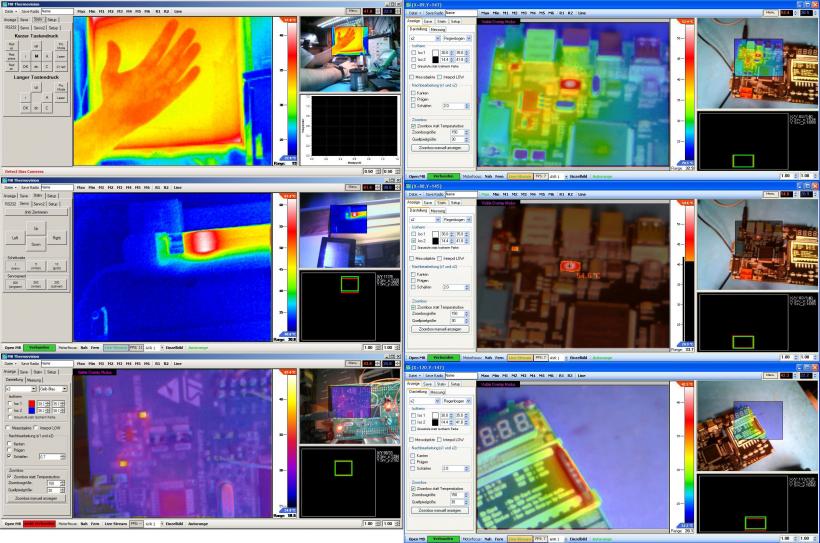Pick the red Iso 1 color swatch
820x543 pixels.
31,403
